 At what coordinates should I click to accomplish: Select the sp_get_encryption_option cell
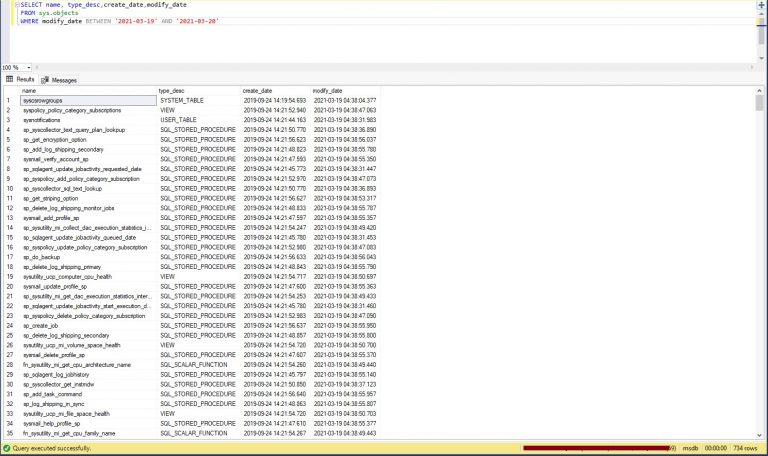[88, 140]
